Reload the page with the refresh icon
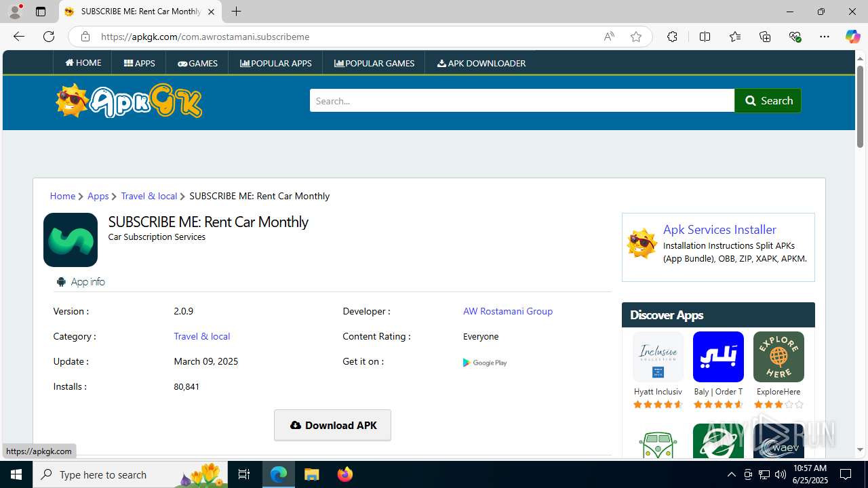Screen dimensions: 868x488 pyautogui.click(x=49, y=37)
